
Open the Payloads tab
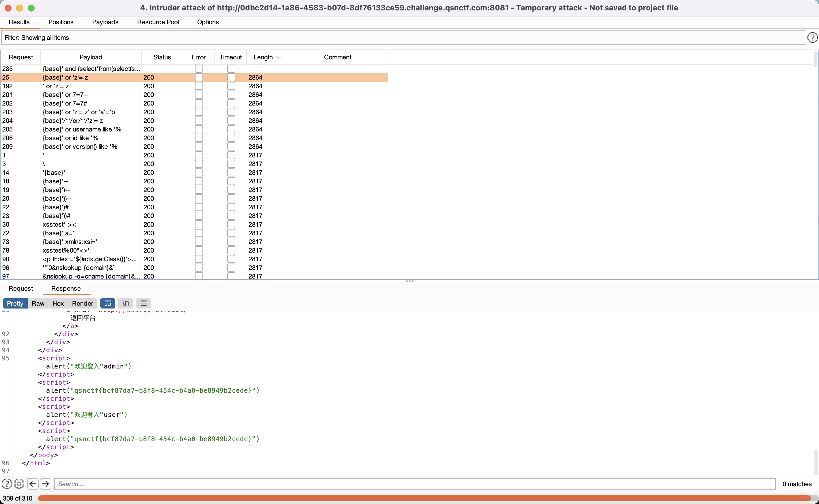pos(105,22)
